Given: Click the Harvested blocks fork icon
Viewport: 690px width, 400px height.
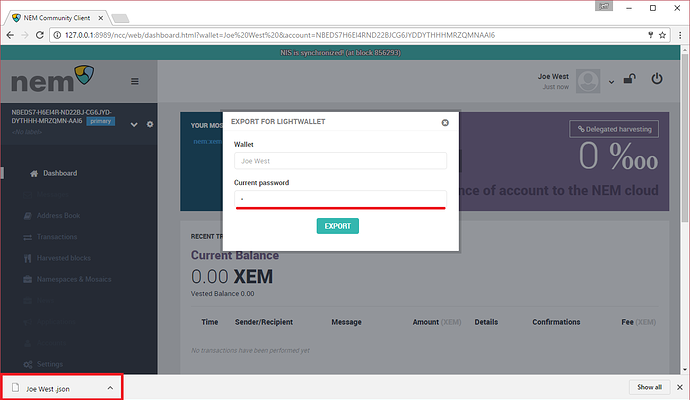Looking at the screenshot, I should click(28, 258).
